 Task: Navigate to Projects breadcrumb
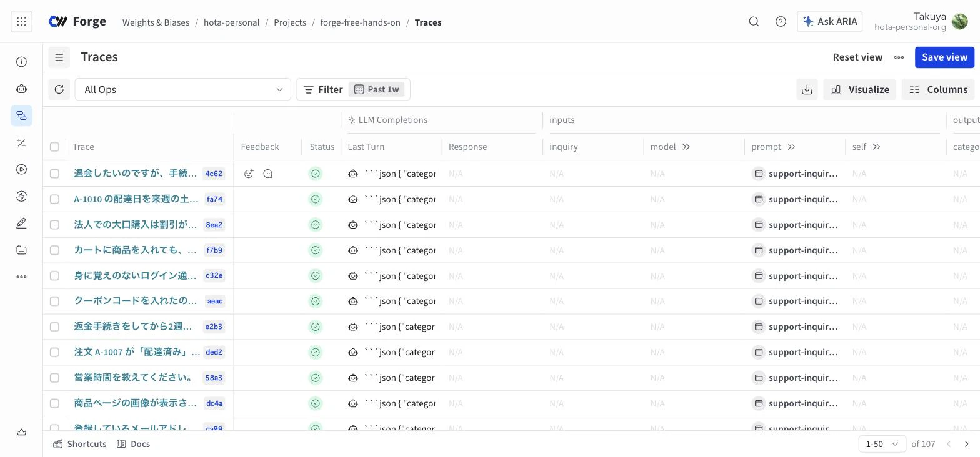290,22
